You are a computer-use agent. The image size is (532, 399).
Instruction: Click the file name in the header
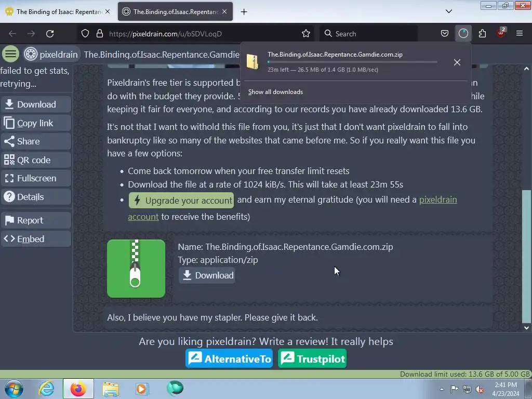(162, 54)
